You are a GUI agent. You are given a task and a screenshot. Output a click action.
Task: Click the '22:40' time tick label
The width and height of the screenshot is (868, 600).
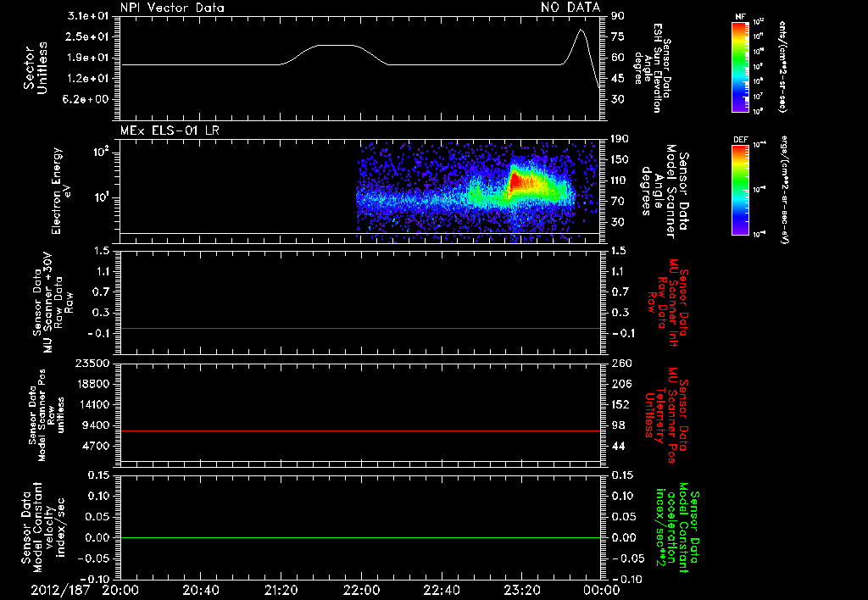[441, 590]
